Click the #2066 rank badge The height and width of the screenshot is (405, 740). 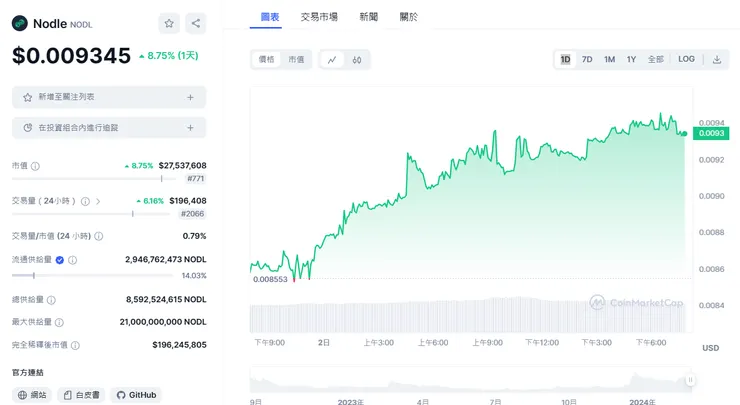[193, 214]
